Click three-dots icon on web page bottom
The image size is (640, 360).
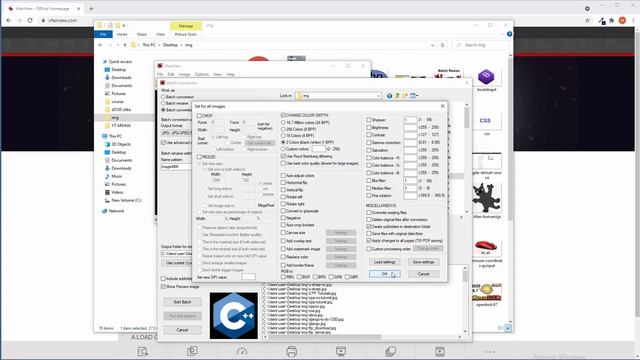[489, 351]
